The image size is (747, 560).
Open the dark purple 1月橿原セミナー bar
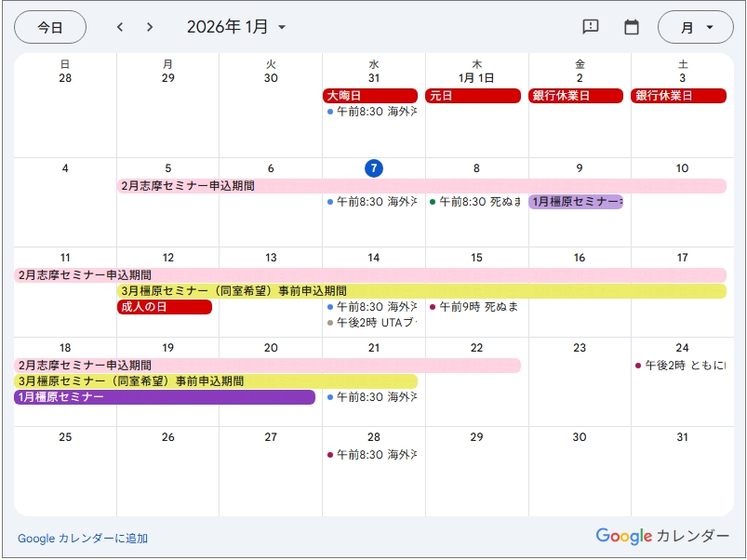(165, 397)
